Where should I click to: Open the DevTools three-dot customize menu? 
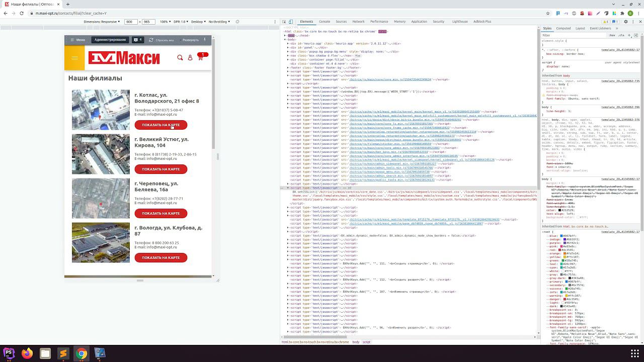pyautogui.click(x=632, y=22)
